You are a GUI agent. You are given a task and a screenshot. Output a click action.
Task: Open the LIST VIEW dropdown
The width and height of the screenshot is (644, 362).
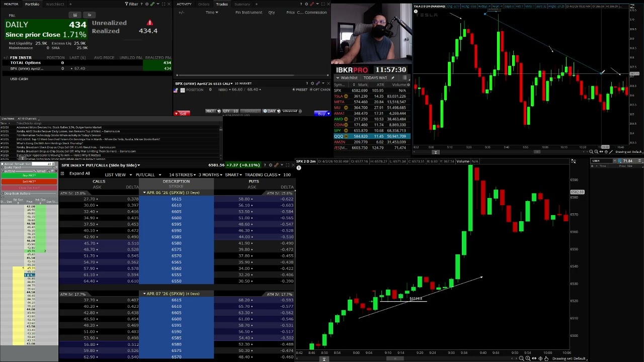click(x=118, y=175)
